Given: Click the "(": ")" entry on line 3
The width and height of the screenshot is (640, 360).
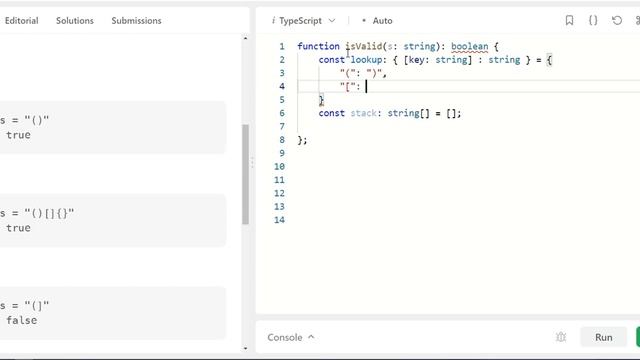Looking at the screenshot, I should coord(363,73).
